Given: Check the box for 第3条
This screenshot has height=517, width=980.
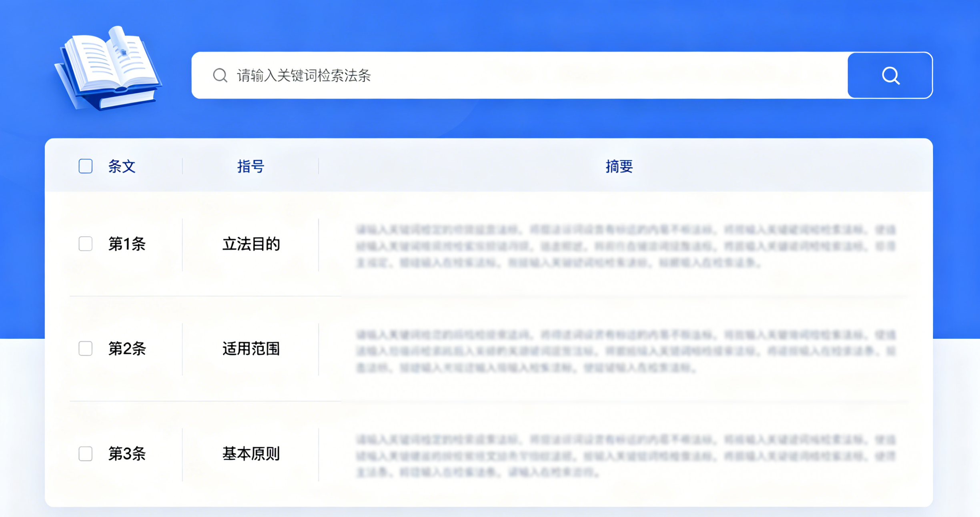Looking at the screenshot, I should pyautogui.click(x=86, y=453).
